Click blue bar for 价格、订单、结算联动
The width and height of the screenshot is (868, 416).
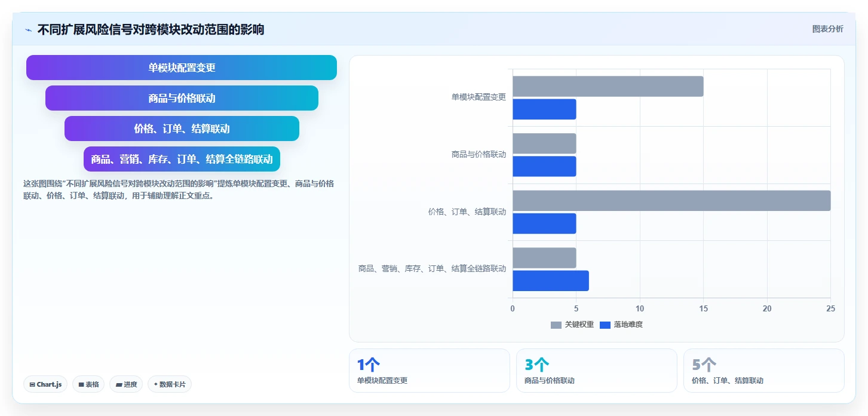pos(544,224)
